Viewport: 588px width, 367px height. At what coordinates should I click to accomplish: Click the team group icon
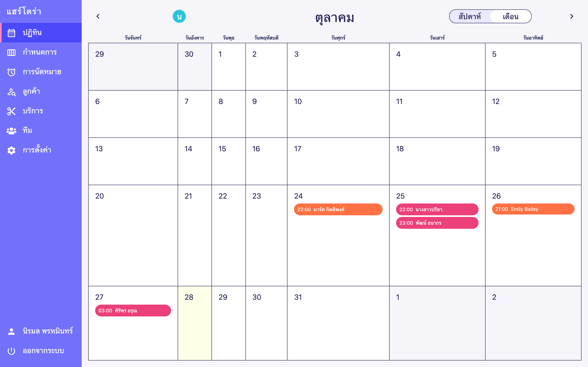point(11,131)
